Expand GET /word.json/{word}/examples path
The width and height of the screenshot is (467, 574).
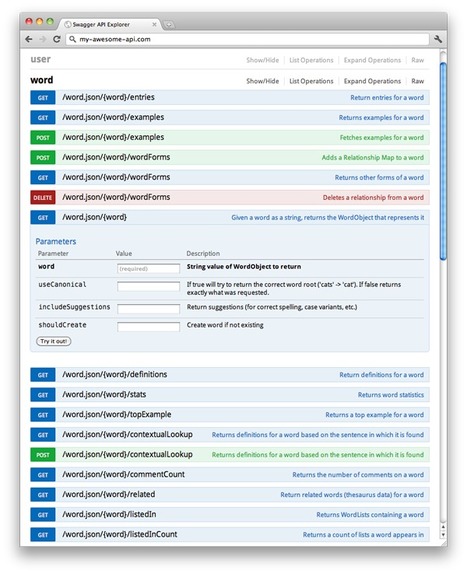113,118
